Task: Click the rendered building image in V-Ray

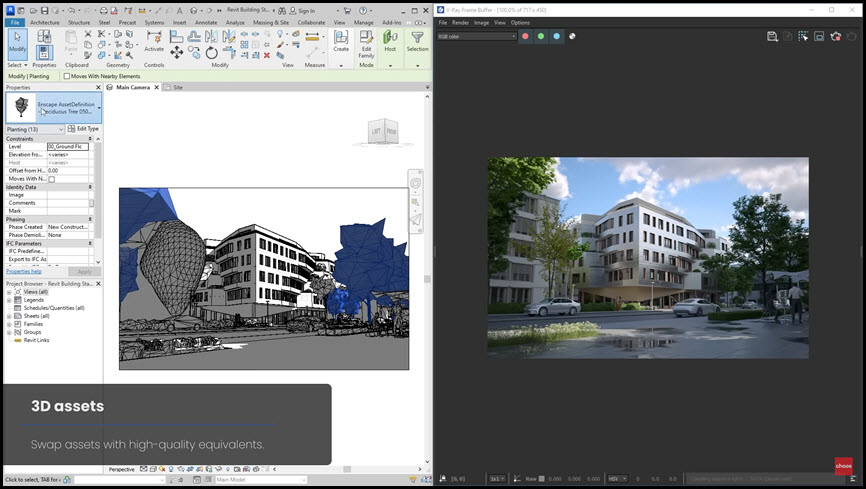Action: point(648,258)
